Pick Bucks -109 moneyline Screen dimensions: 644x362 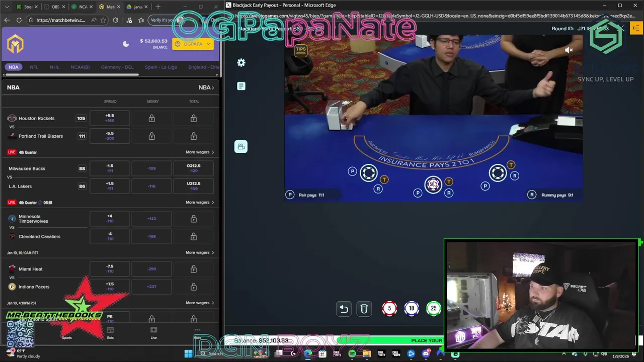(x=151, y=168)
